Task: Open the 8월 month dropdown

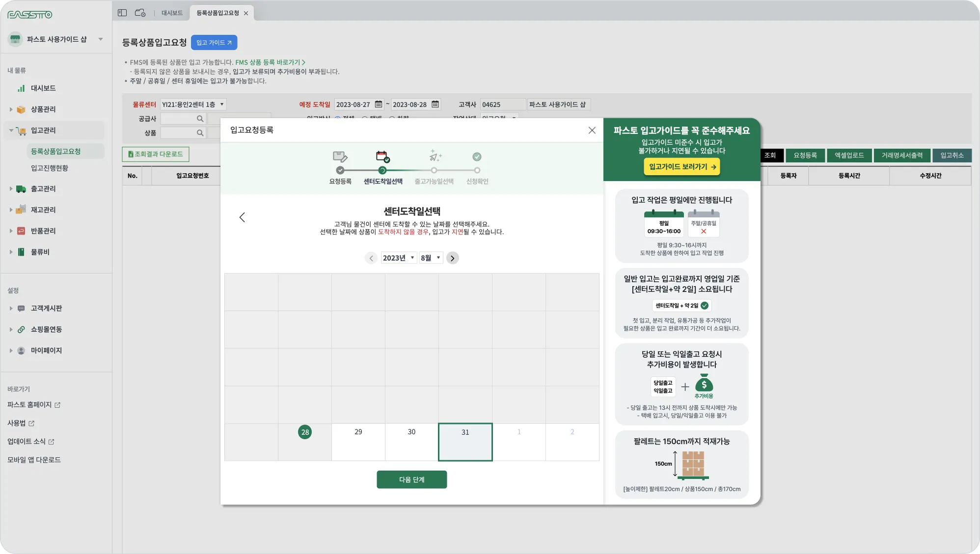Action: click(431, 258)
